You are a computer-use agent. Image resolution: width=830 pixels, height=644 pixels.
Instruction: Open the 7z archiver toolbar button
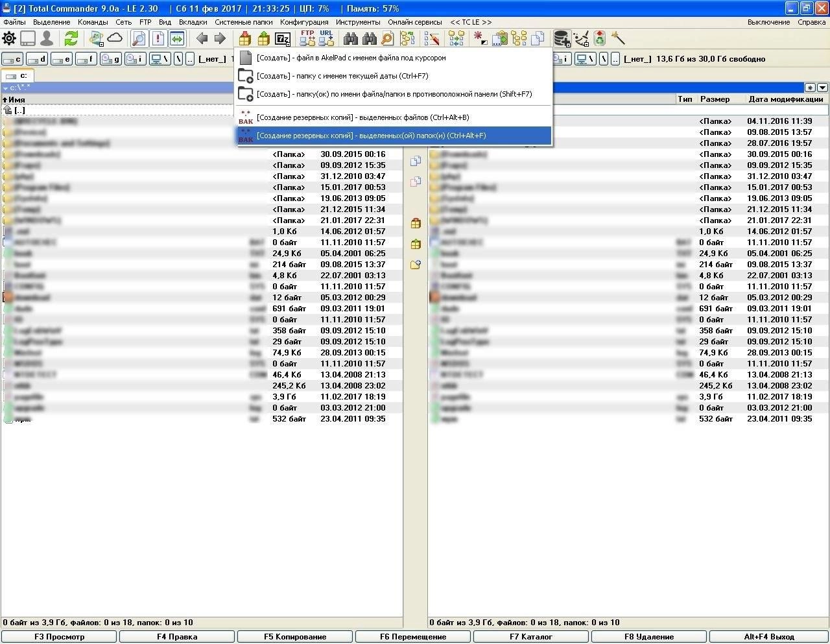point(283,39)
